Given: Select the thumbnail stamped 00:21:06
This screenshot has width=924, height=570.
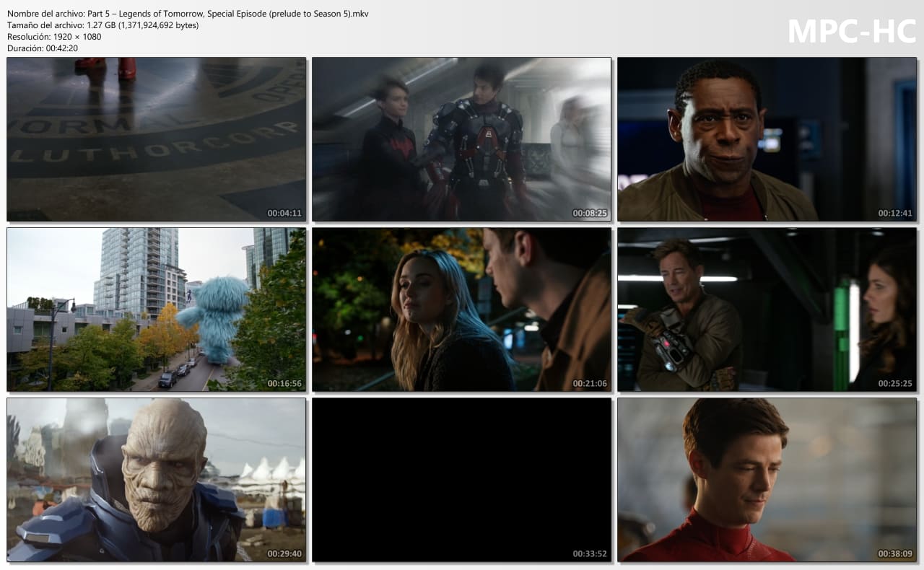Looking at the screenshot, I should point(461,310).
